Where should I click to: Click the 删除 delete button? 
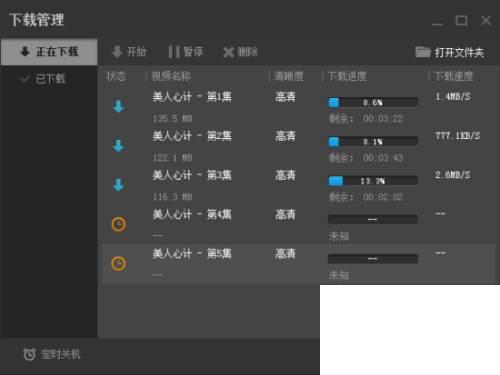click(240, 52)
